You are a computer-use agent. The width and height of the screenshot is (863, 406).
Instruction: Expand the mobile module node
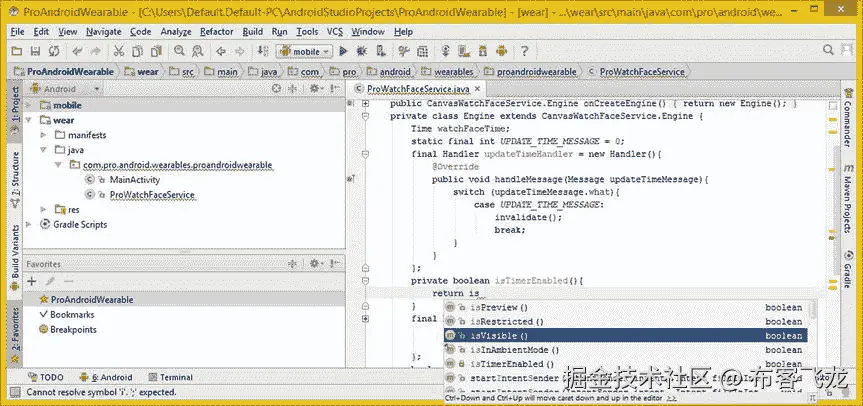pos(29,105)
